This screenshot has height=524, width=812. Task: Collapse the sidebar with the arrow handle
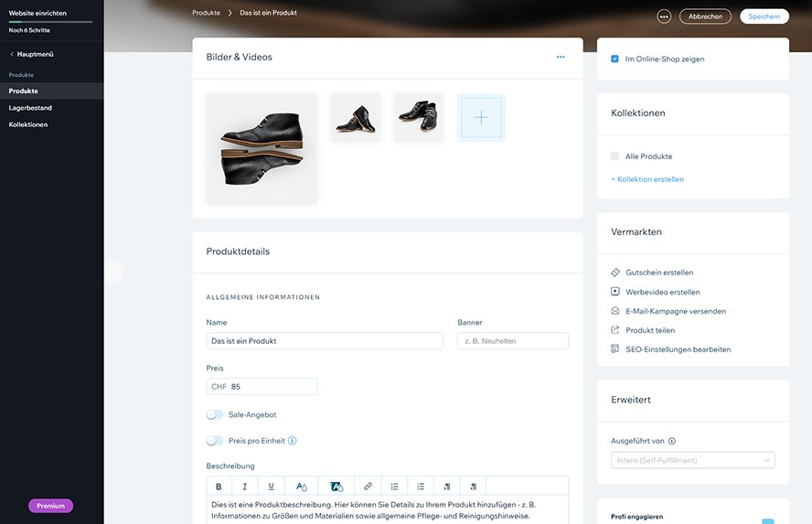[x=112, y=273]
